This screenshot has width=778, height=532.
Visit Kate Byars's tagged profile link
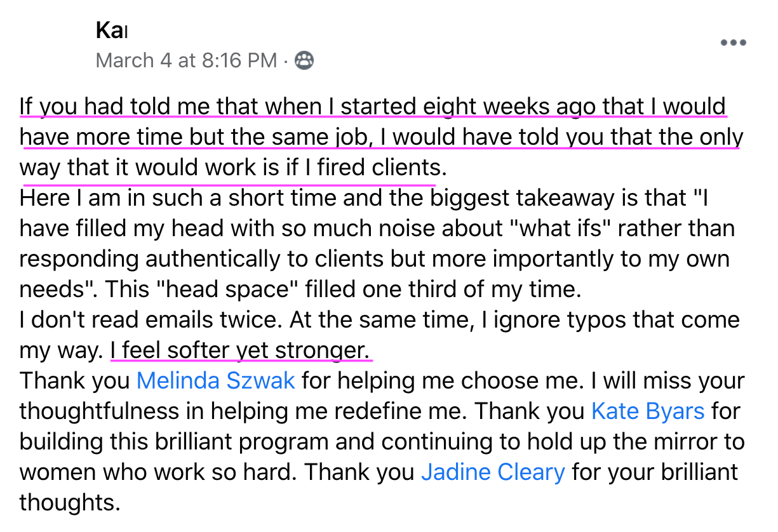648,411
